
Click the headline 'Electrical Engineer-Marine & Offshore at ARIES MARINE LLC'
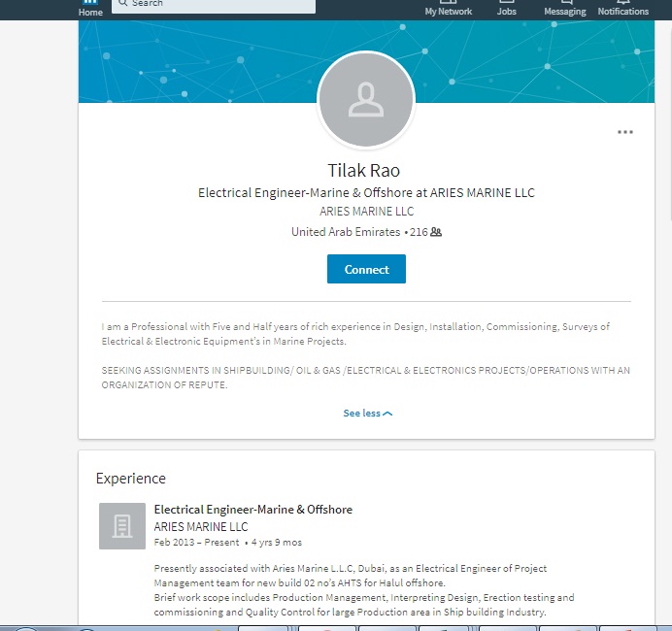(366, 193)
